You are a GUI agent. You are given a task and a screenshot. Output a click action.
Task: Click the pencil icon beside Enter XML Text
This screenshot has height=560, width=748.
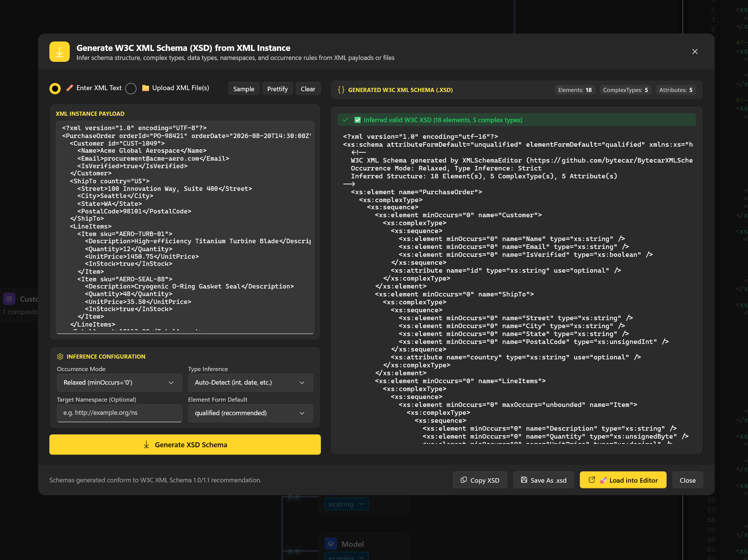coord(70,88)
